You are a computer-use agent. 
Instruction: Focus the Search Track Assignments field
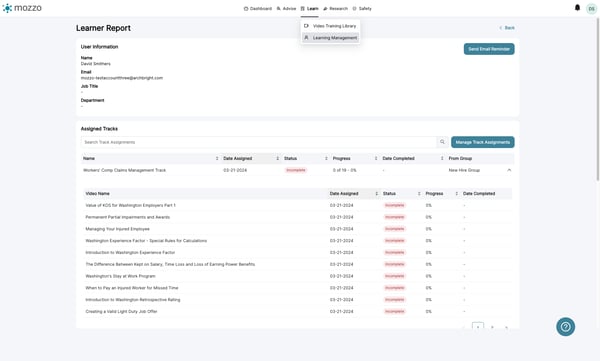[x=259, y=142]
